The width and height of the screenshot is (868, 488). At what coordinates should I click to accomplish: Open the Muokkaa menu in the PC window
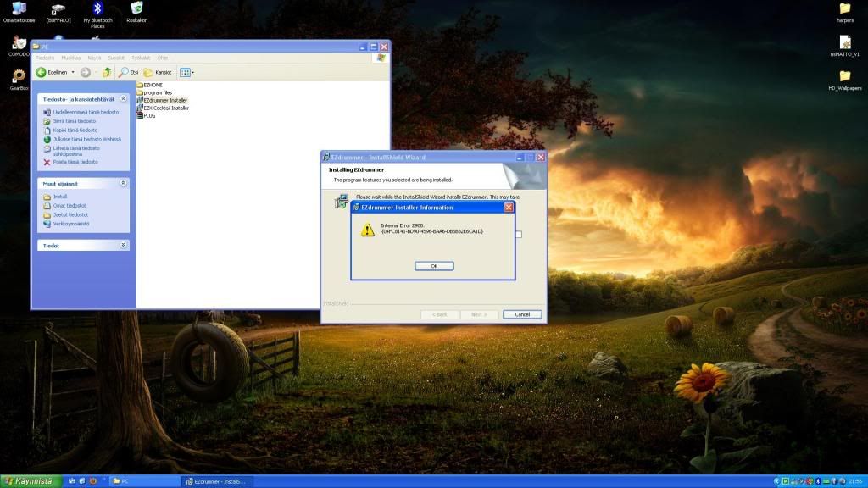pos(71,58)
